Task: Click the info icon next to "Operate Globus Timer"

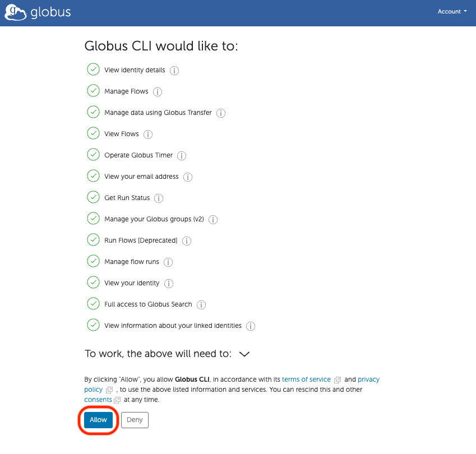Action: tap(181, 155)
